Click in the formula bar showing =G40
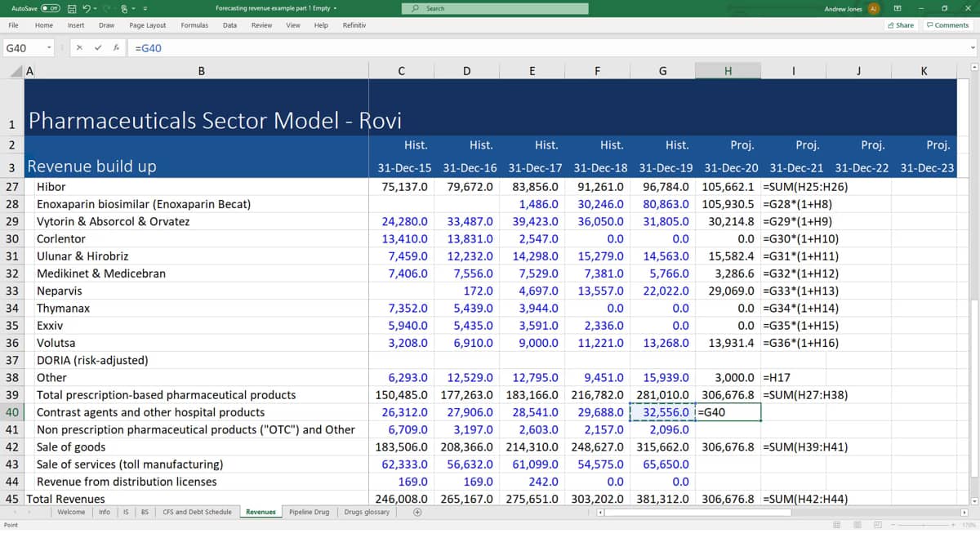The image size is (980, 551). (547, 48)
